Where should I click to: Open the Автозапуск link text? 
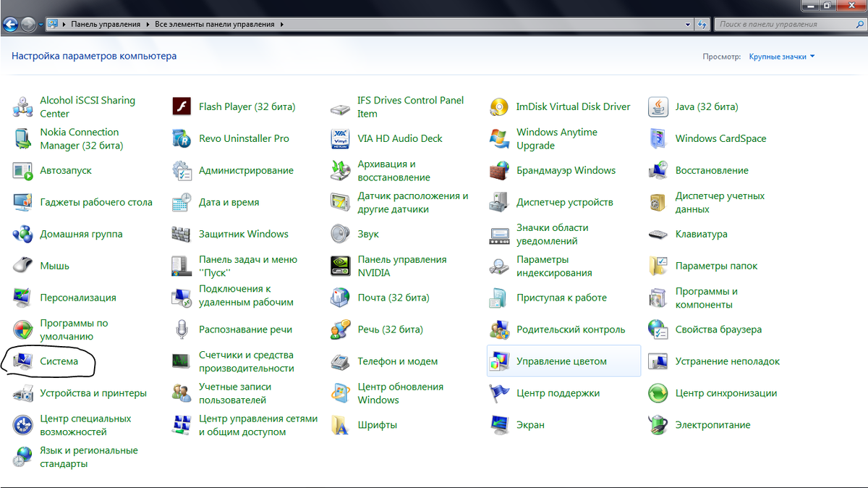[x=66, y=170]
